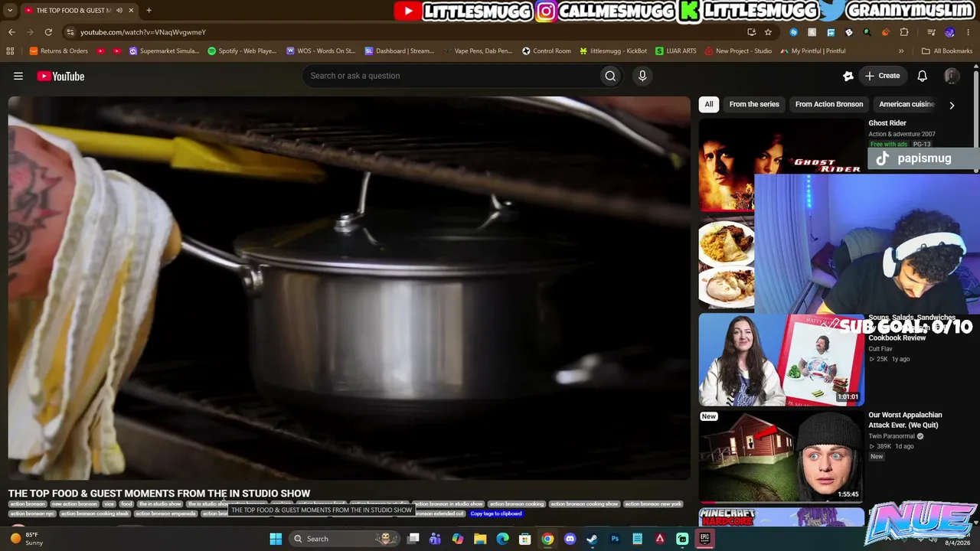
Task: Bookmark this page with the star icon
Action: [x=768, y=32]
